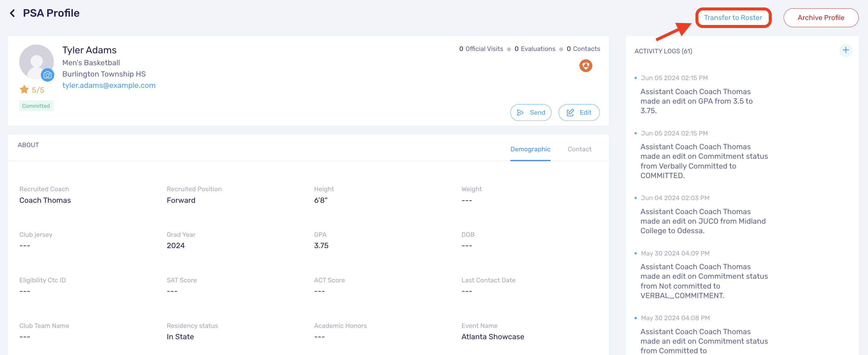Click the Verbally Committed to COMMITTED log entry
868x355 pixels.
coord(704,161)
